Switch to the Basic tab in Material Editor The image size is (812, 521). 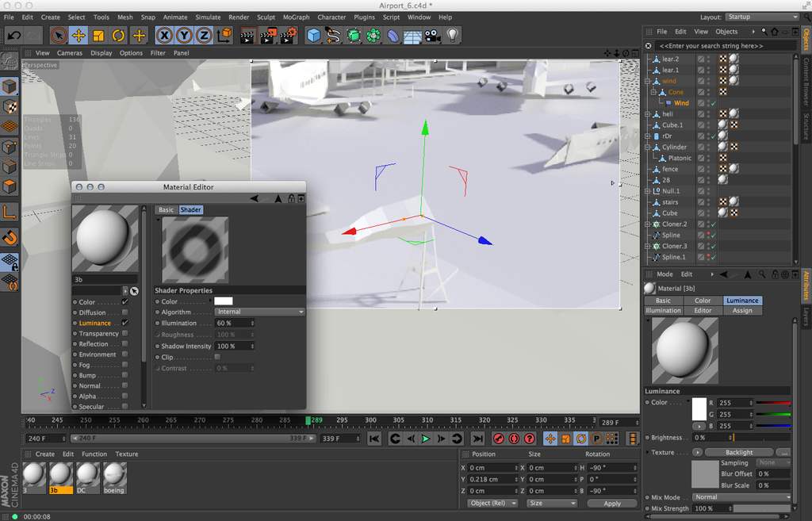[x=166, y=210]
